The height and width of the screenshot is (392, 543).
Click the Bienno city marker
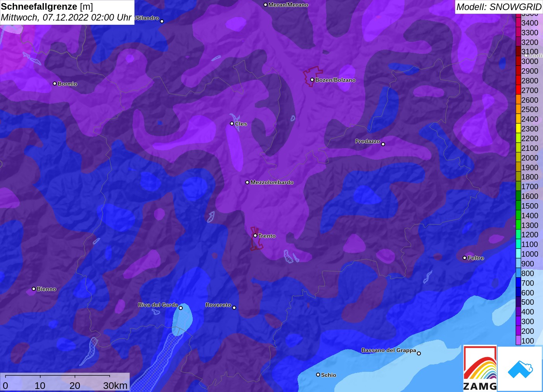pyautogui.click(x=34, y=289)
